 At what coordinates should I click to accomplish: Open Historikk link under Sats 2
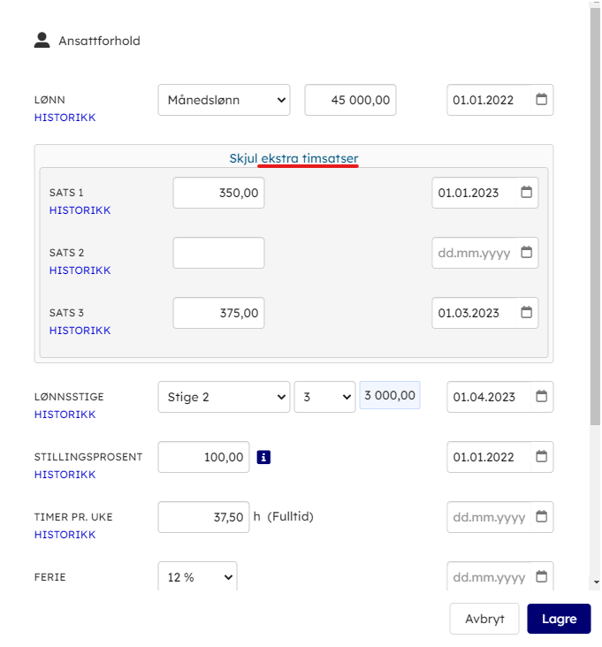point(80,270)
